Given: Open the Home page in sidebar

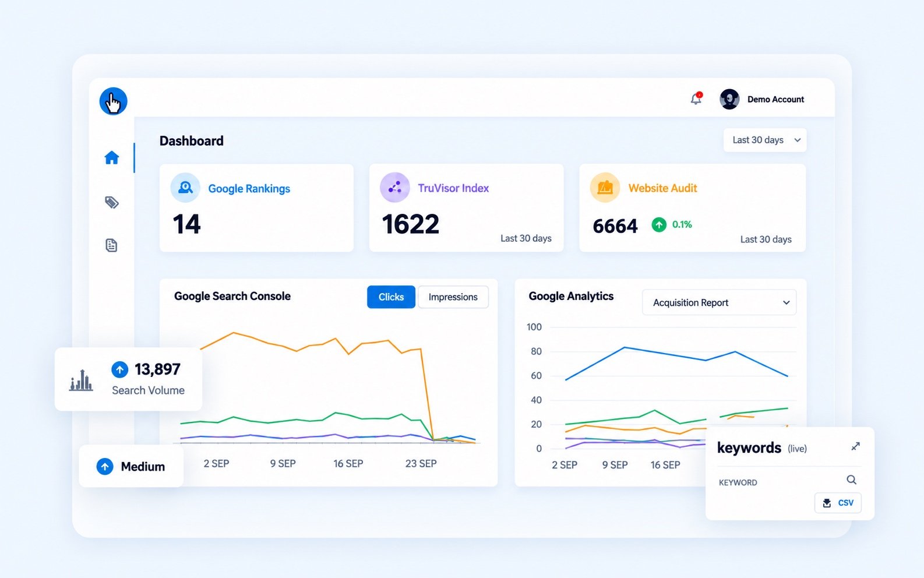Looking at the screenshot, I should (112, 158).
